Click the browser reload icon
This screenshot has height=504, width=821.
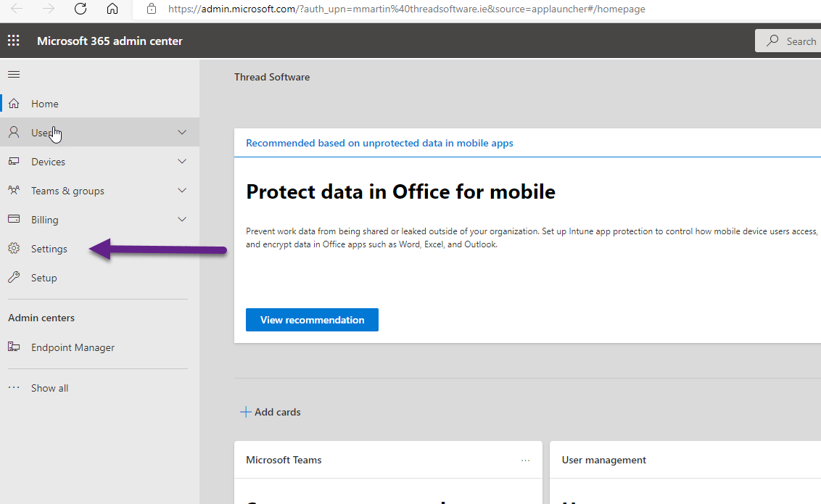pos(80,9)
